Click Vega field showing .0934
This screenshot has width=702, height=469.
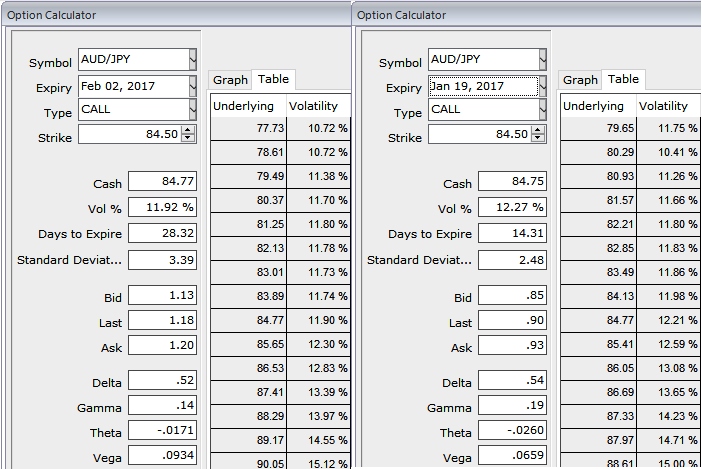click(163, 456)
